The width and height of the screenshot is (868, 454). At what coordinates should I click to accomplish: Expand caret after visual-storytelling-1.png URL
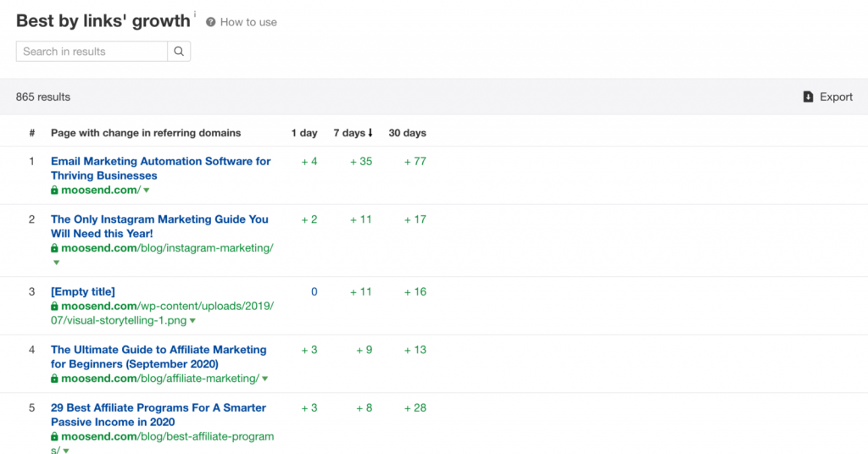193,321
